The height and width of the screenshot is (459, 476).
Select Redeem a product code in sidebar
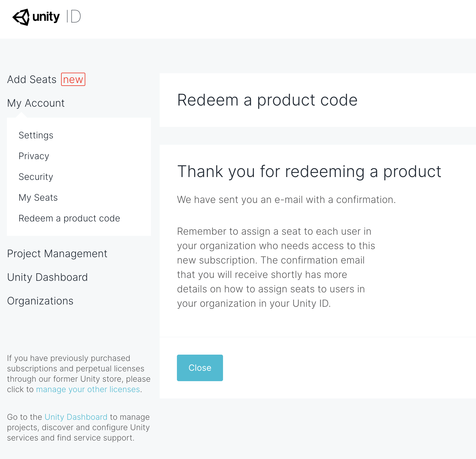69,218
